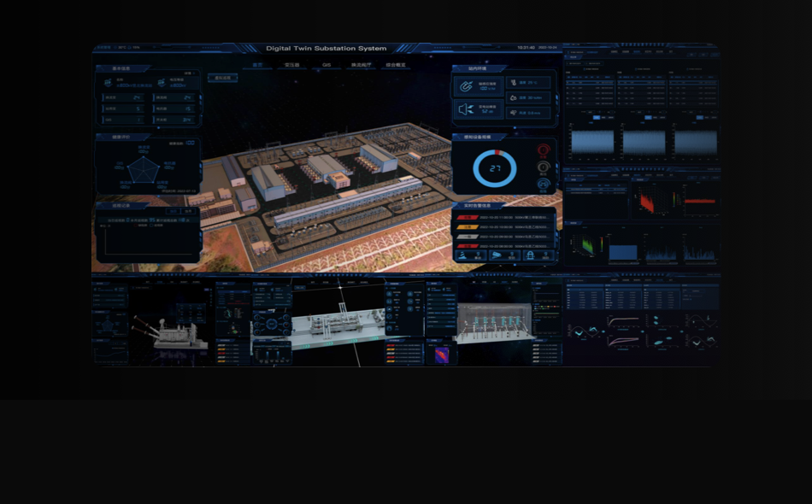Click the temperature thermometer icon
The width and height of the screenshot is (812, 504).
point(513,83)
